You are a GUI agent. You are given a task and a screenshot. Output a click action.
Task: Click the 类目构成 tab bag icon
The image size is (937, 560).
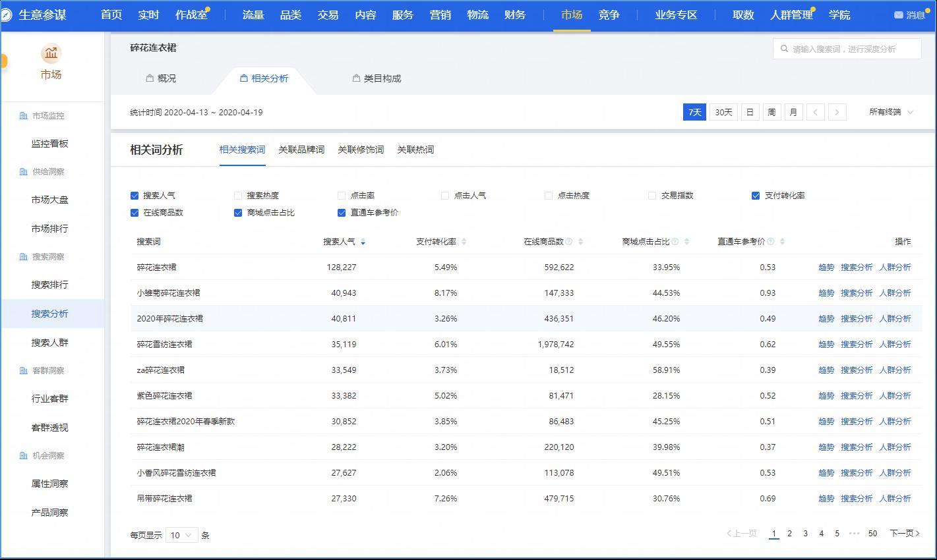[356, 78]
